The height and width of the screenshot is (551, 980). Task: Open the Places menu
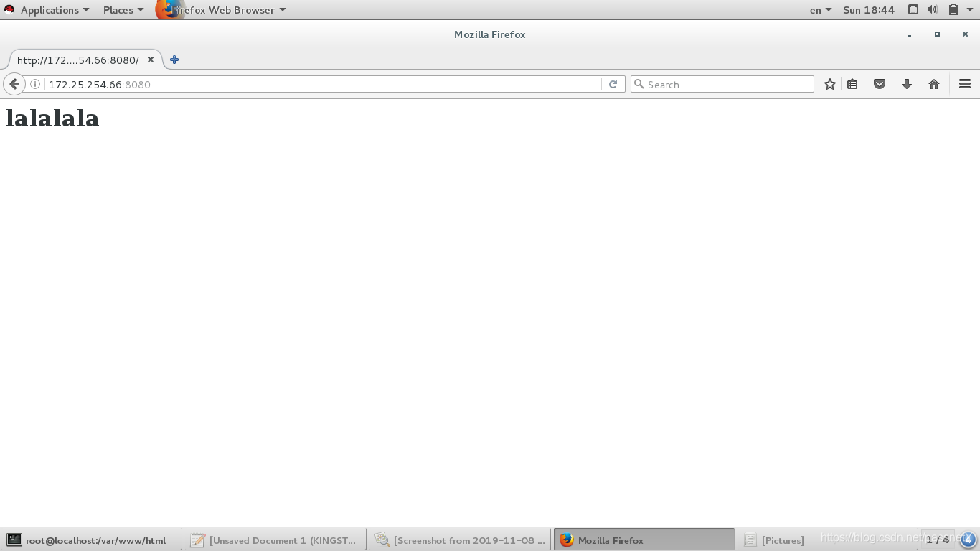(123, 10)
